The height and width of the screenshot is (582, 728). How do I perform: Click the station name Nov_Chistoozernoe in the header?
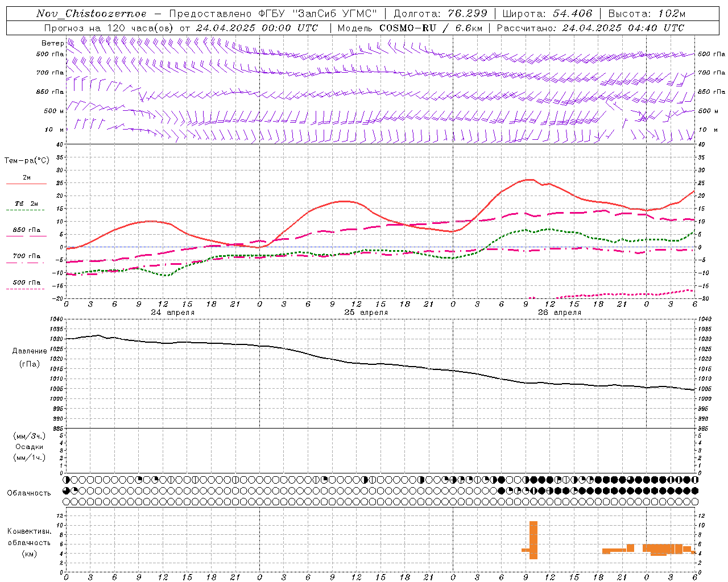click(92, 14)
